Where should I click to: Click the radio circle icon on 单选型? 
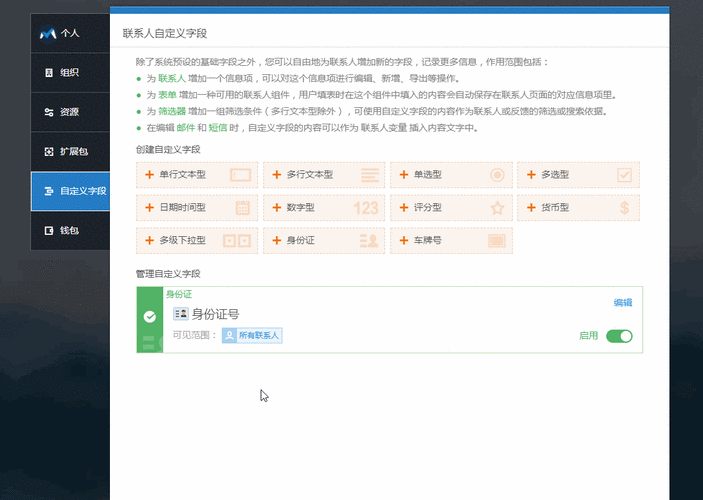497,175
